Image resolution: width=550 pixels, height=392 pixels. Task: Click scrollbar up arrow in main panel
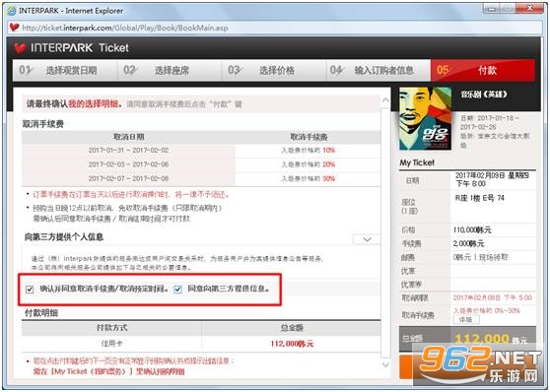tap(385, 100)
